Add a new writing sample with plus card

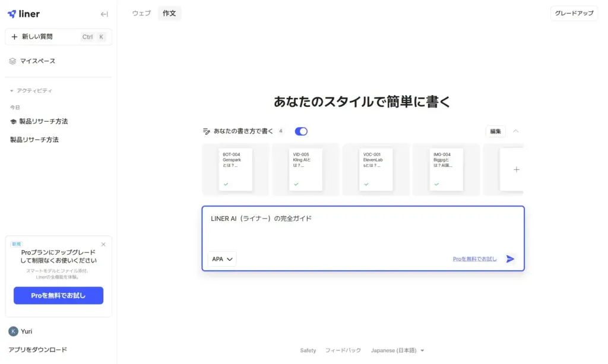point(515,170)
